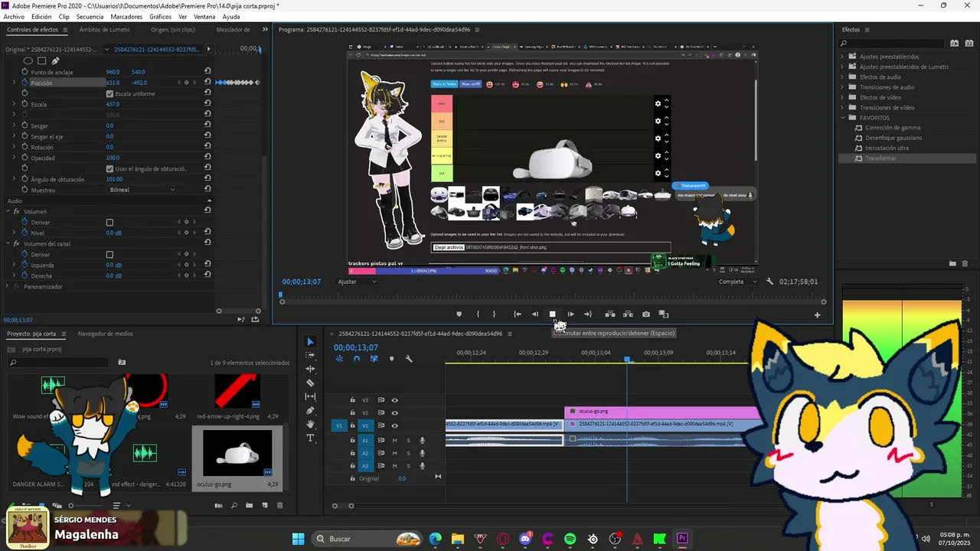Image resolution: width=980 pixels, height=551 pixels.
Task: Create ellipse mask in Effect Controls
Action: point(28,60)
